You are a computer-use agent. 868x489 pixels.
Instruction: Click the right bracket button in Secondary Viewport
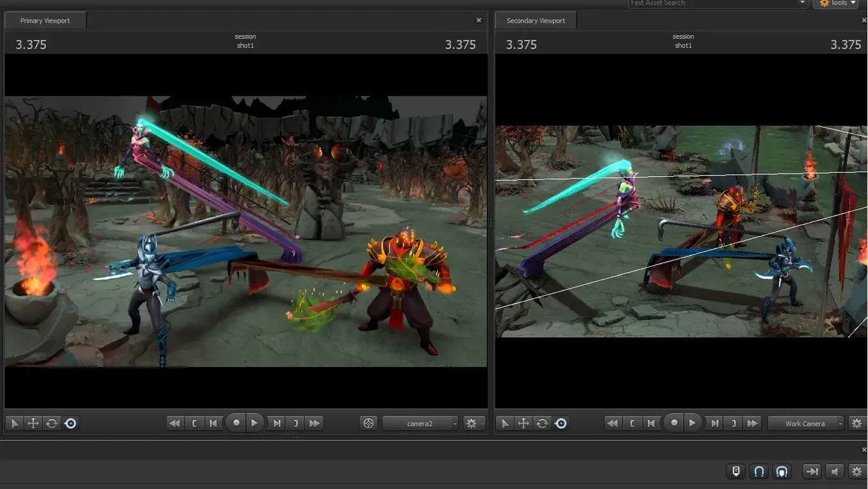pyautogui.click(x=734, y=423)
